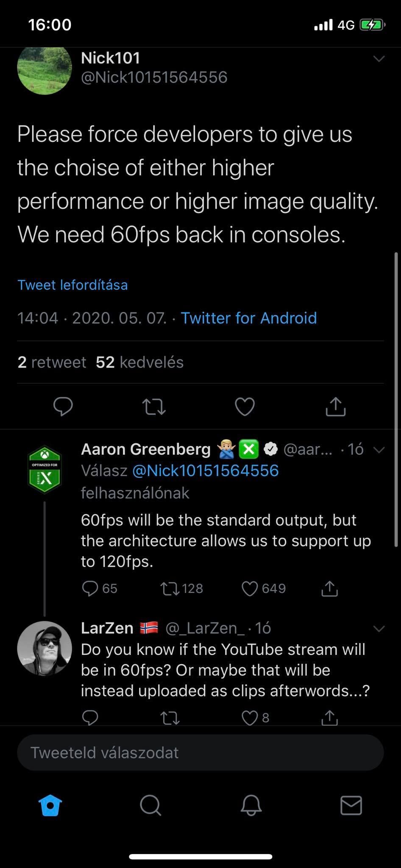Like Nick101's tweet with the heart

[245, 406]
